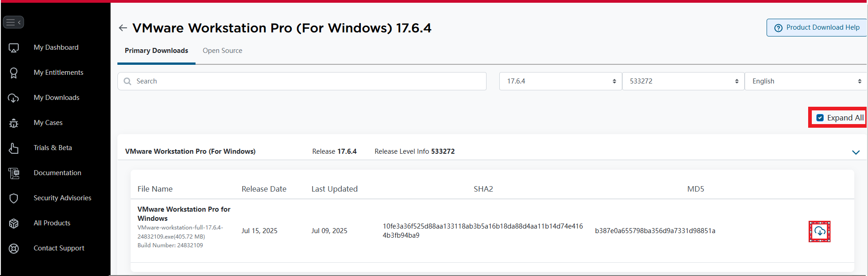The height and width of the screenshot is (276, 868).
Task: Open Product Download Help
Action: point(816,28)
